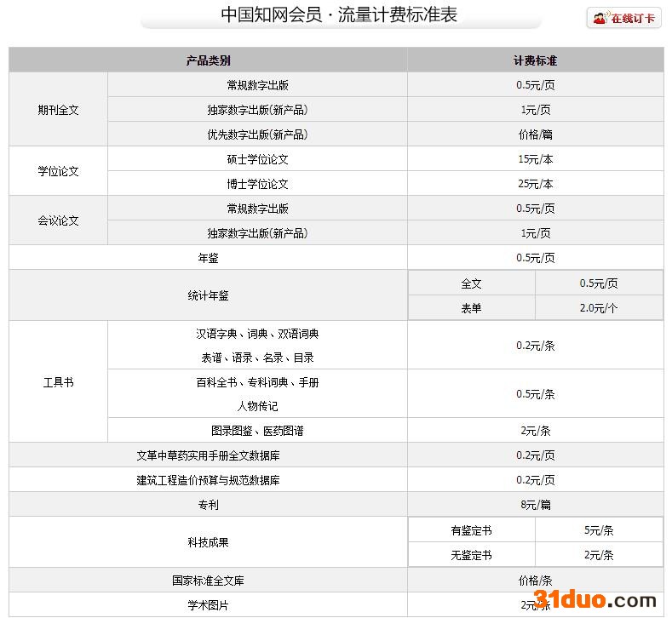
Task: Click the 统计年鉴 row label
Action: [208, 295]
